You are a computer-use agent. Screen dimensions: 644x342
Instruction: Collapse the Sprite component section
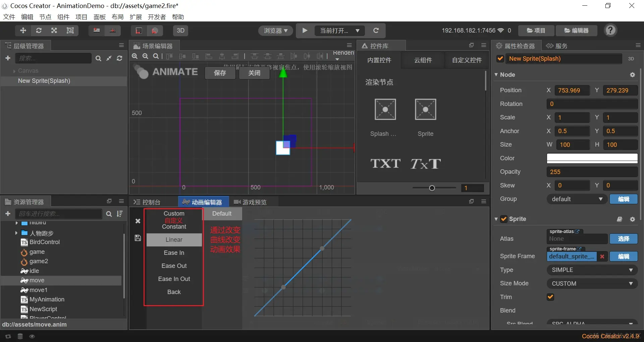click(496, 219)
